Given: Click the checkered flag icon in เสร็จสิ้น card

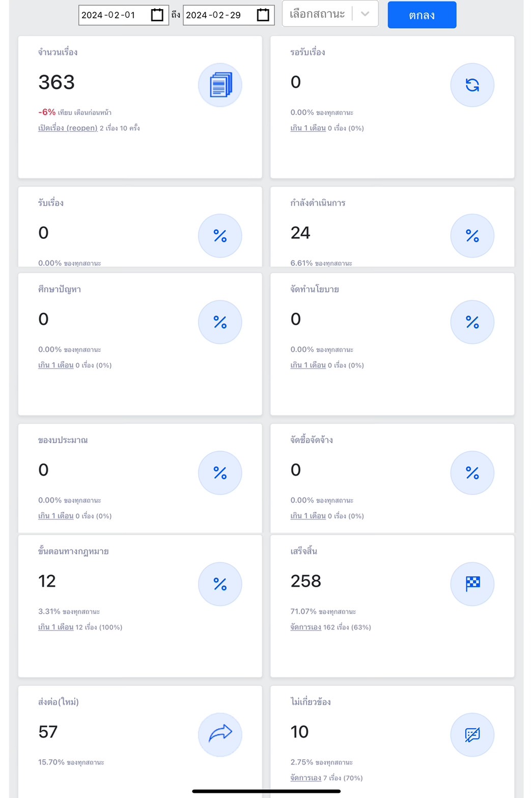Looking at the screenshot, I should 472,584.
